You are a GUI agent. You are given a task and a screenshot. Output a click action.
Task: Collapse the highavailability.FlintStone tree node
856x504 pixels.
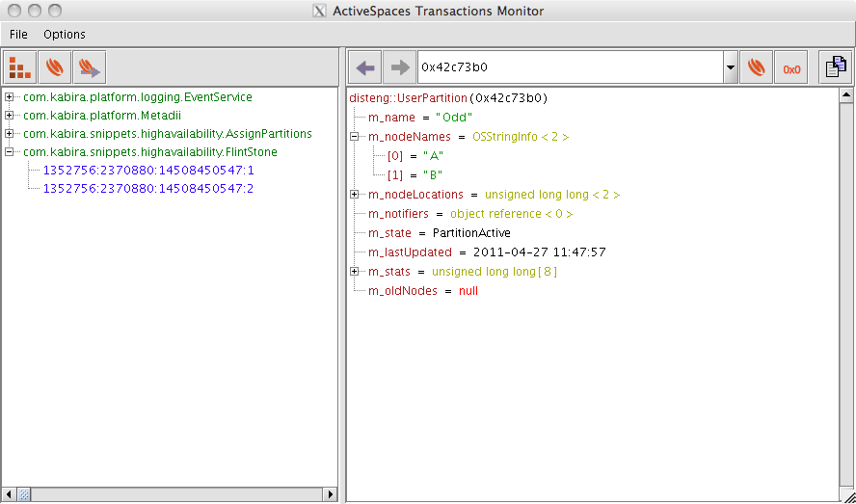(10, 152)
